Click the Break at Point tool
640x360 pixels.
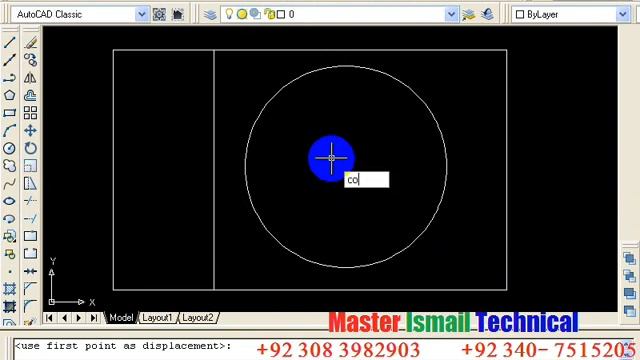(x=31, y=236)
